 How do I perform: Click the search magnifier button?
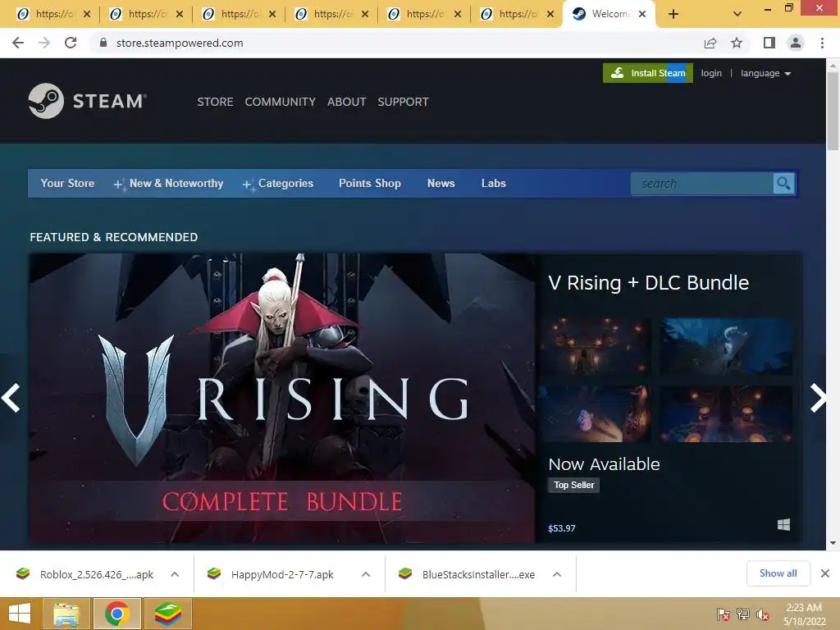[783, 184]
